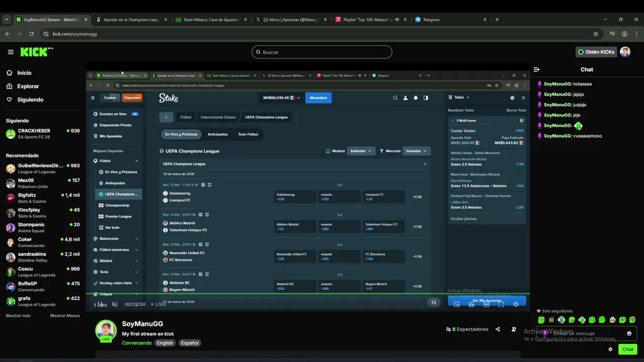Viewport: 644px width, 362px height.
Task: Collapse the Chat panel with the arrow icon
Action: coord(536,69)
